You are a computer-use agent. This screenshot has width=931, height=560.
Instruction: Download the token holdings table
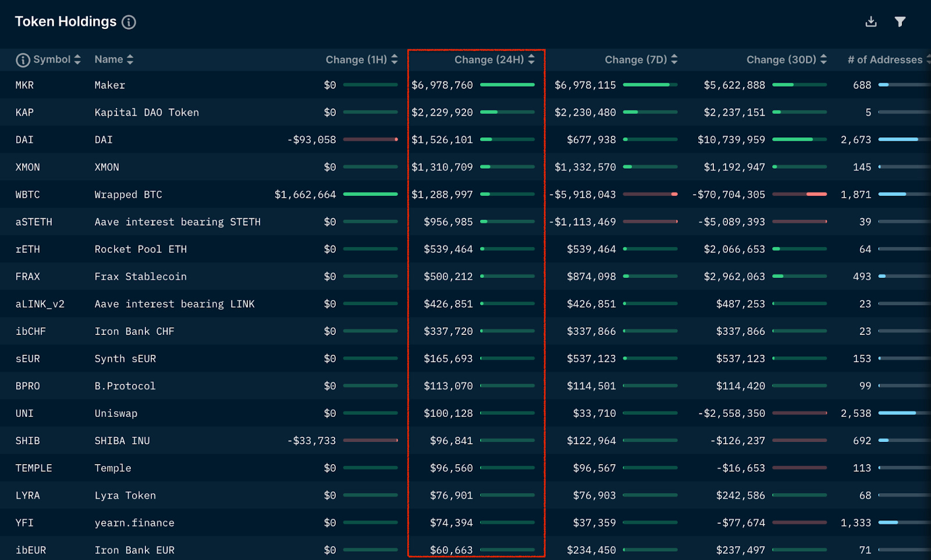pos(871,22)
